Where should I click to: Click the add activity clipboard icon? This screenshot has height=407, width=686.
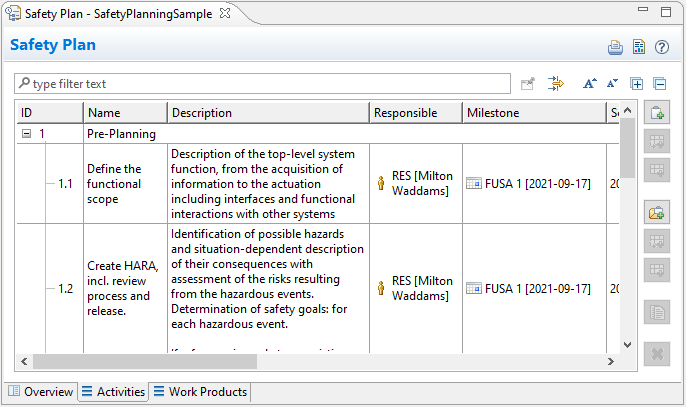click(x=657, y=114)
